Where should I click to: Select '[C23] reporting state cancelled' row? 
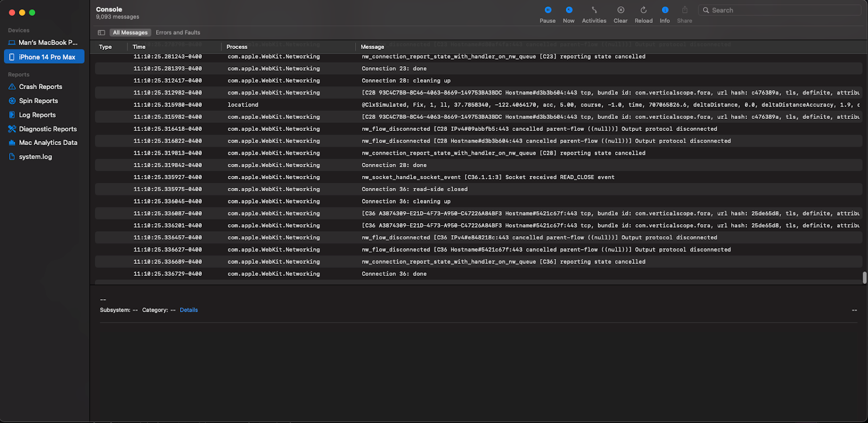pyautogui.click(x=478, y=56)
